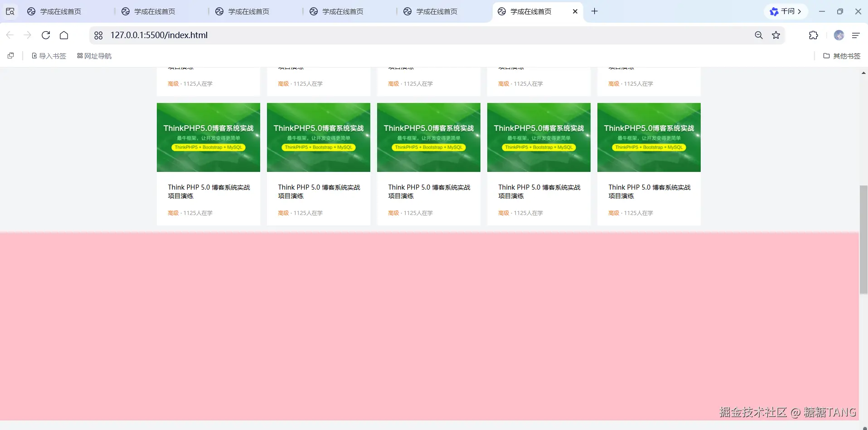Open the zoom magnifier in address bar
Viewport: 868px width, 430px height.
[x=759, y=35]
